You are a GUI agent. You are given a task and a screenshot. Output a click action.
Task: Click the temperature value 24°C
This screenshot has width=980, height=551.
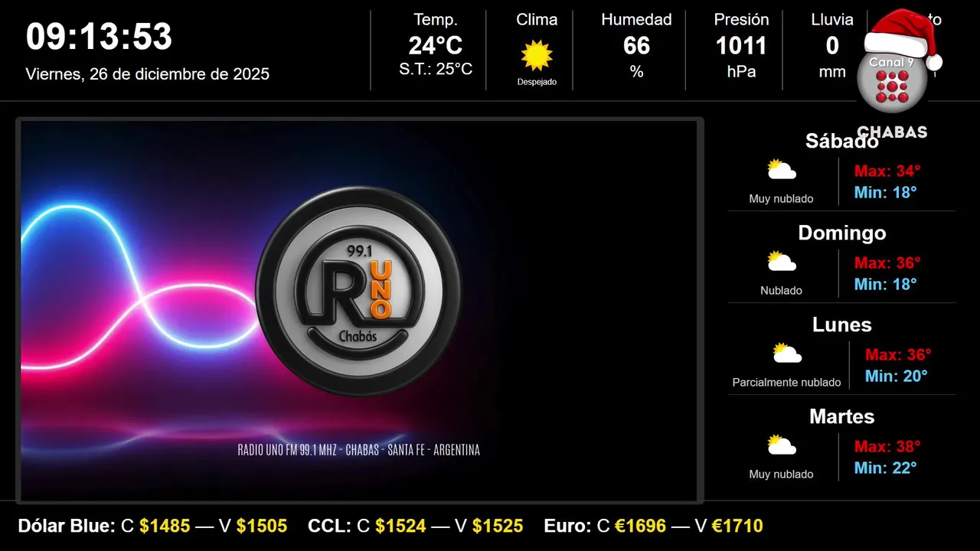tap(436, 46)
